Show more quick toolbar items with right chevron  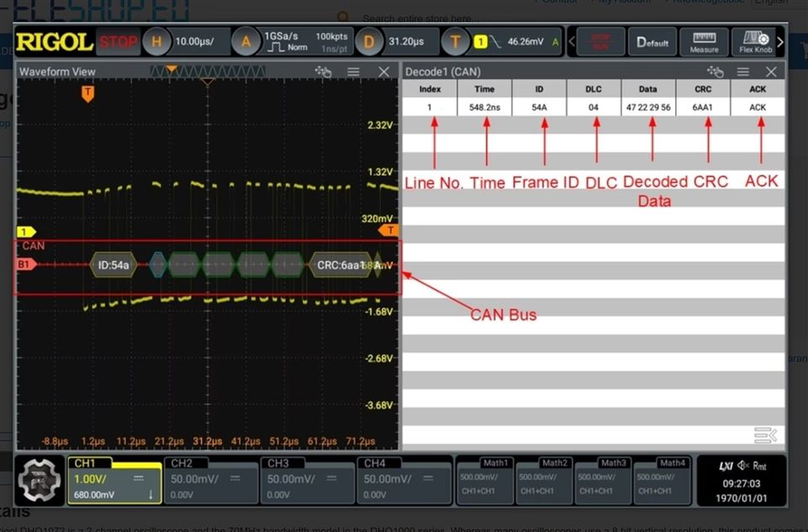(780, 42)
